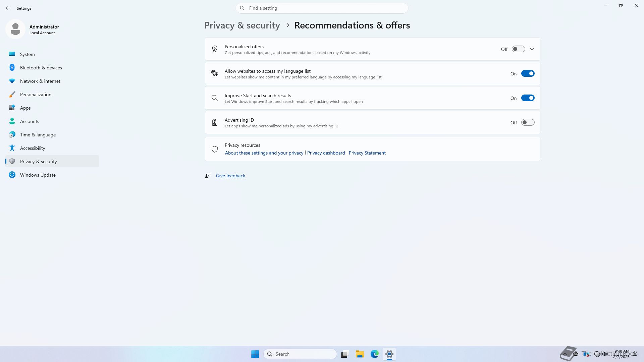
Task: Enable the Personalized offers toggle
Action: pyautogui.click(x=518, y=49)
